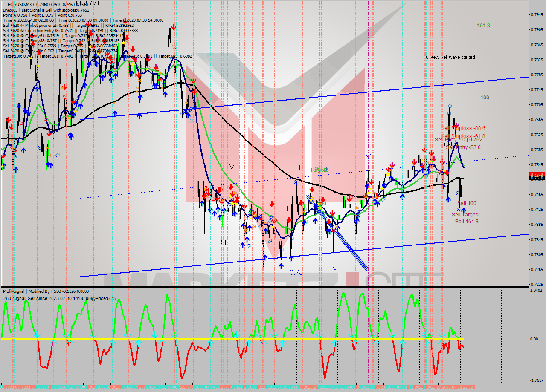This screenshot has height=392, width=546.
Task: Click the 'Sell Entry -23.6' label
Action: coord(463,147)
